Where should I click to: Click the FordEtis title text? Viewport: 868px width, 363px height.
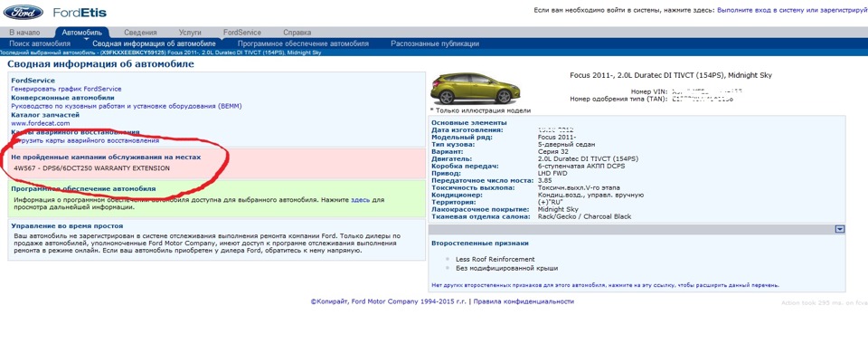(80, 12)
